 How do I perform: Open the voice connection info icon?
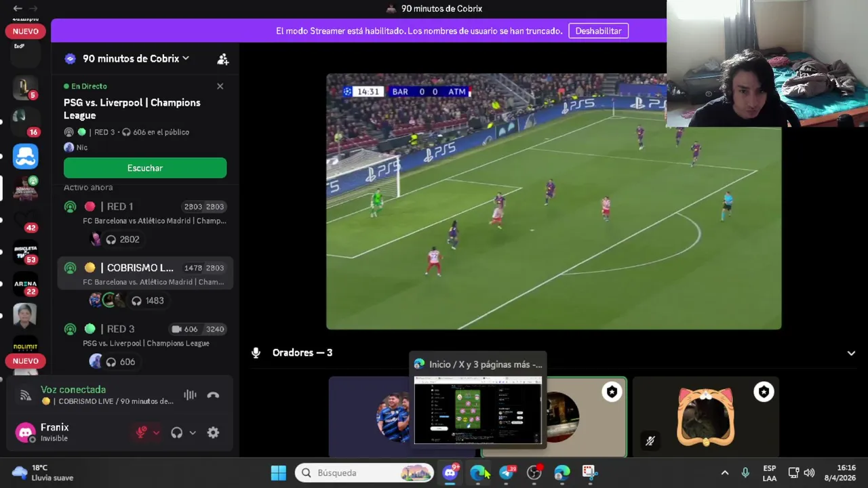[x=26, y=395]
